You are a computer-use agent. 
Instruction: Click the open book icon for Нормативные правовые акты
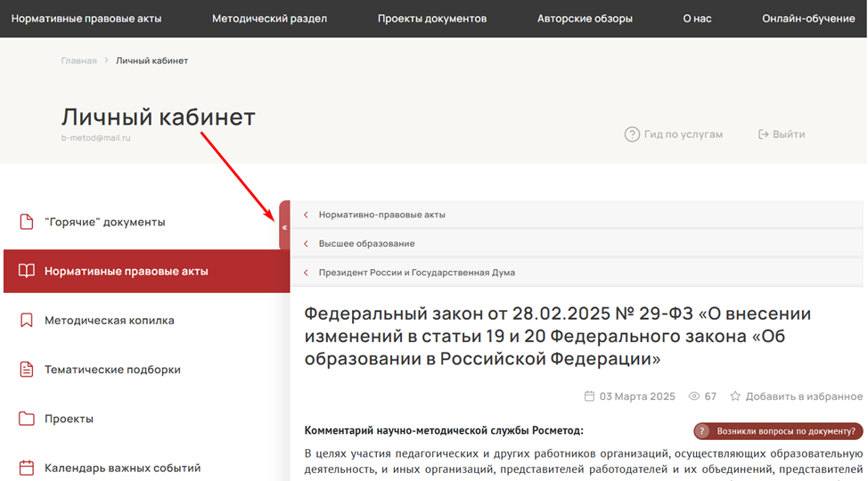[27, 271]
